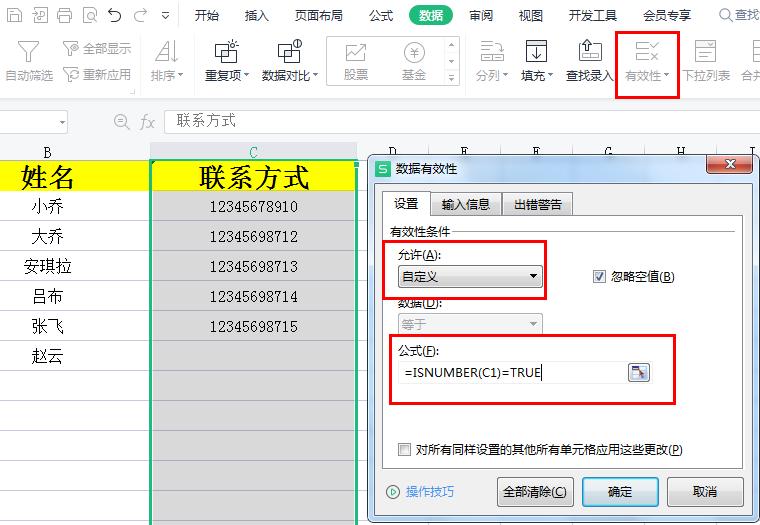Click the Undo arrow icon
This screenshot has height=525, width=760.
(x=115, y=16)
